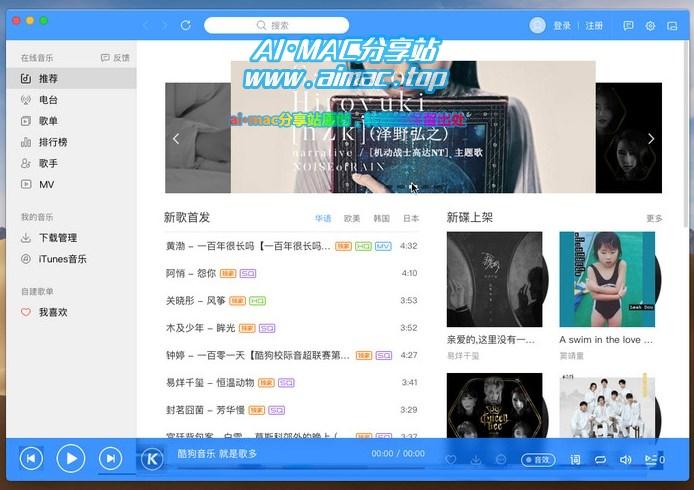The height and width of the screenshot is (490, 694).
Task: Click the Kugou K logo cover
Action: point(152,459)
